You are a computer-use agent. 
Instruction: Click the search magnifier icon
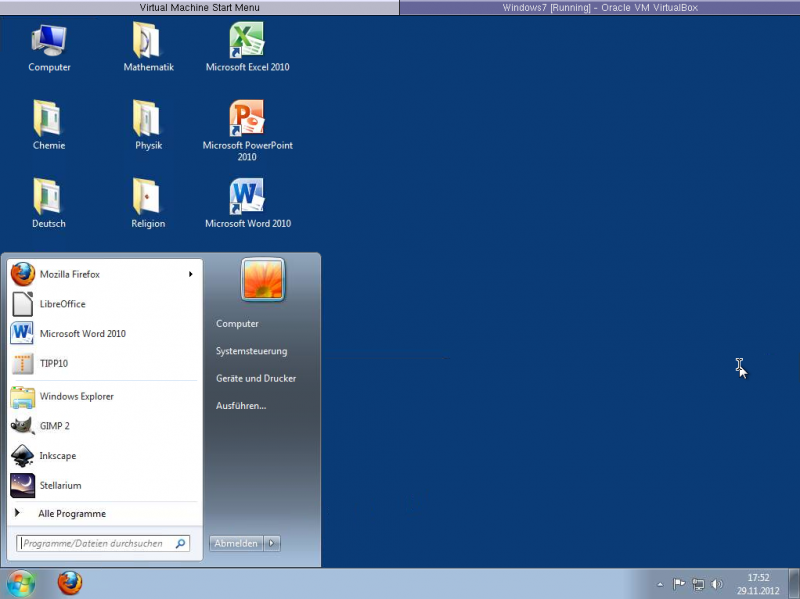[180, 543]
